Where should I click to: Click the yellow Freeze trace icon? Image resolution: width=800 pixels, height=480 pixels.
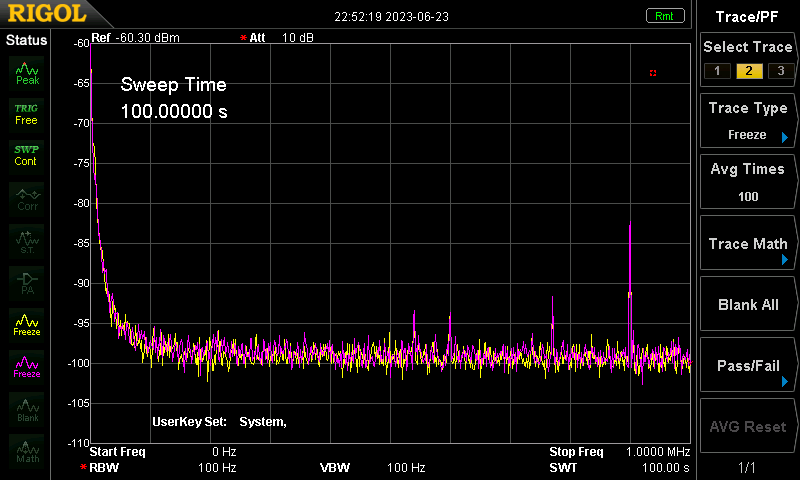click(x=27, y=325)
